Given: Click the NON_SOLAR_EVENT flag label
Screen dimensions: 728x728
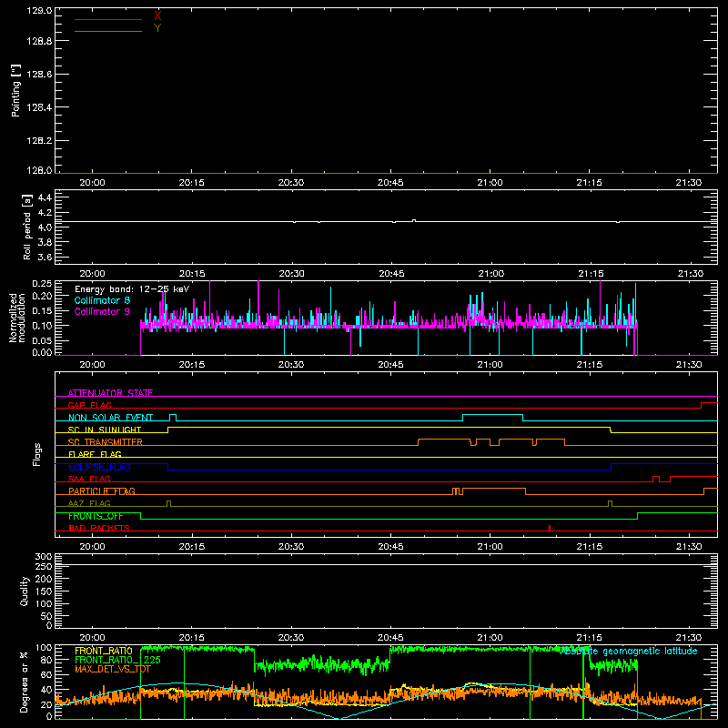Looking at the screenshot, I should click(110, 418).
